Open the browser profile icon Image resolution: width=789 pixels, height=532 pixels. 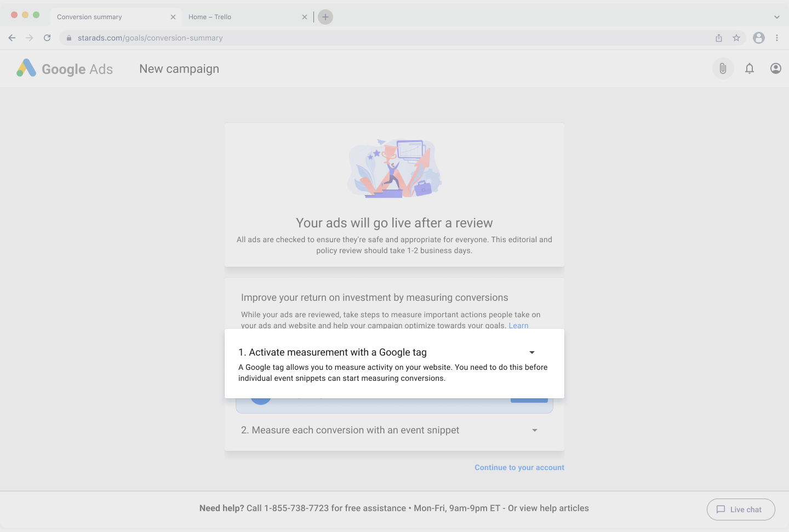pyautogui.click(x=759, y=38)
